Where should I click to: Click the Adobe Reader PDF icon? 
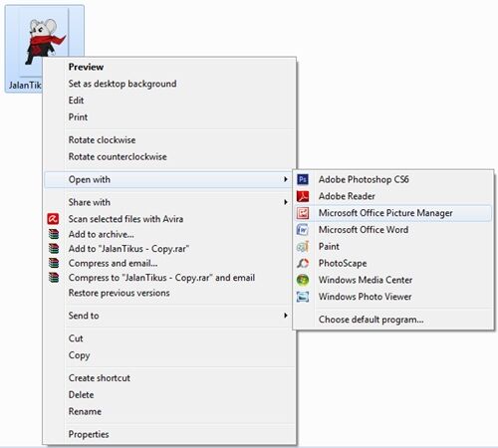(x=303, y=196)
